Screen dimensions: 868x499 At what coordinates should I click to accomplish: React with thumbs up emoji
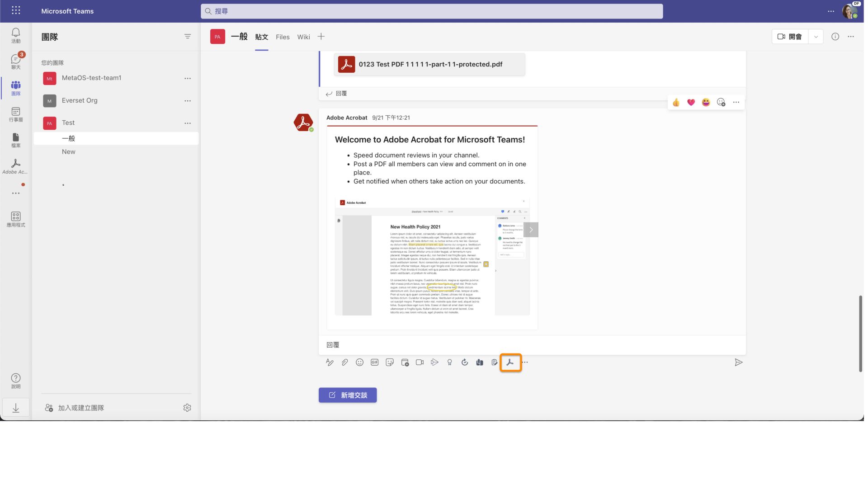tap(676, 103)
